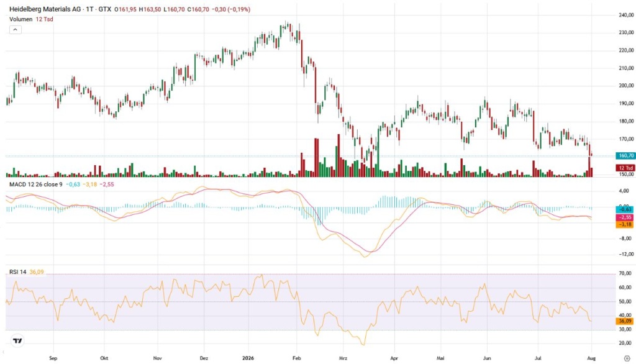Image resolution: width=636 pixels, height=364 pixels.
Task: Click the current price label 160,70
Action: (x=625, y=155)
